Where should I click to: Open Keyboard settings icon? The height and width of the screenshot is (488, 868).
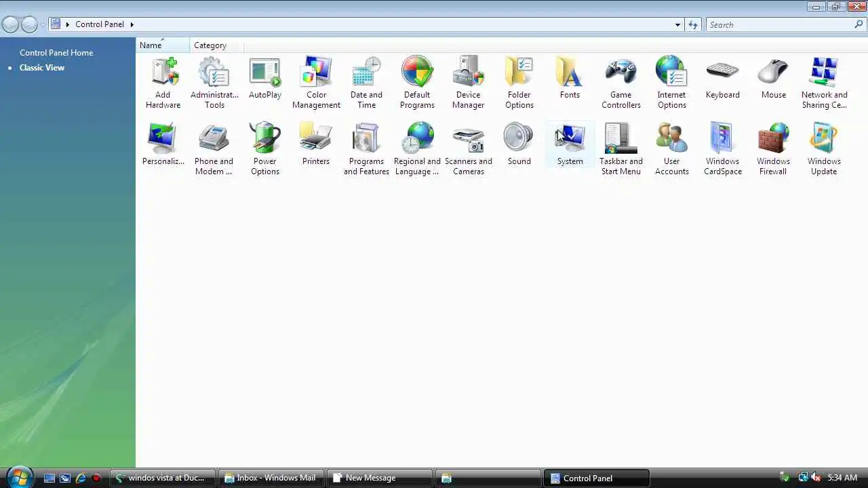click(722, 79)
